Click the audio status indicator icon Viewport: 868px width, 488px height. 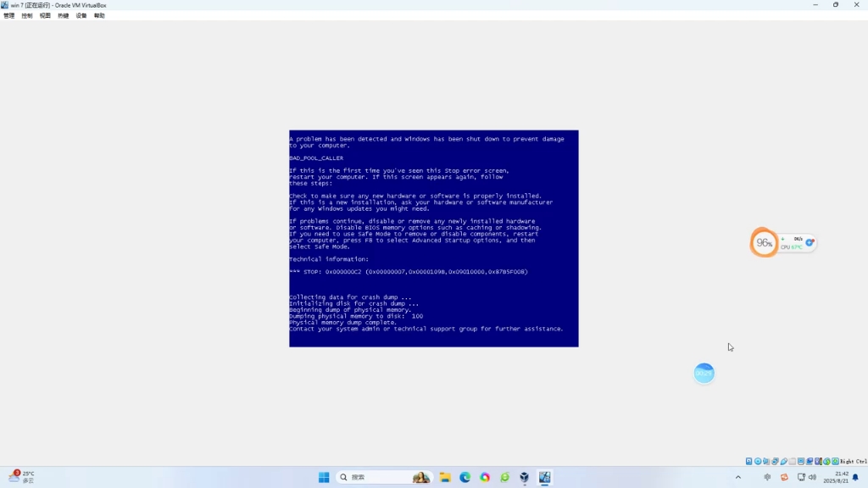coord(766,461)
